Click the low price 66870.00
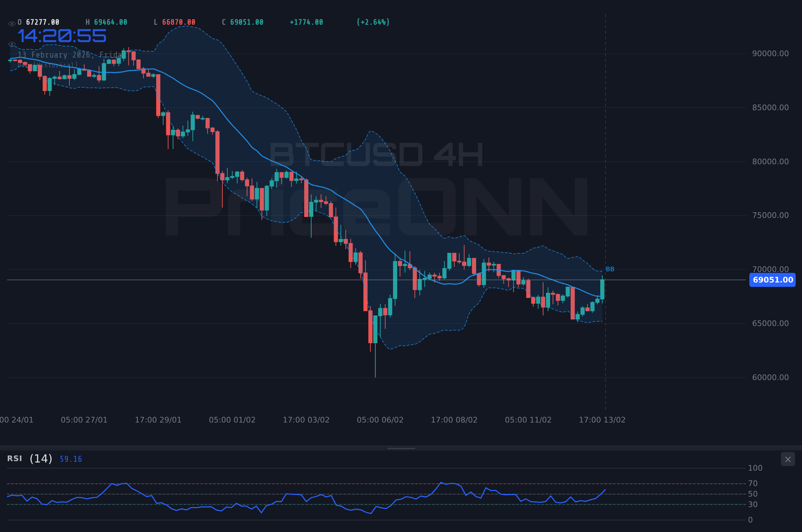The image size is (802, 532). [x=179, y=22]
